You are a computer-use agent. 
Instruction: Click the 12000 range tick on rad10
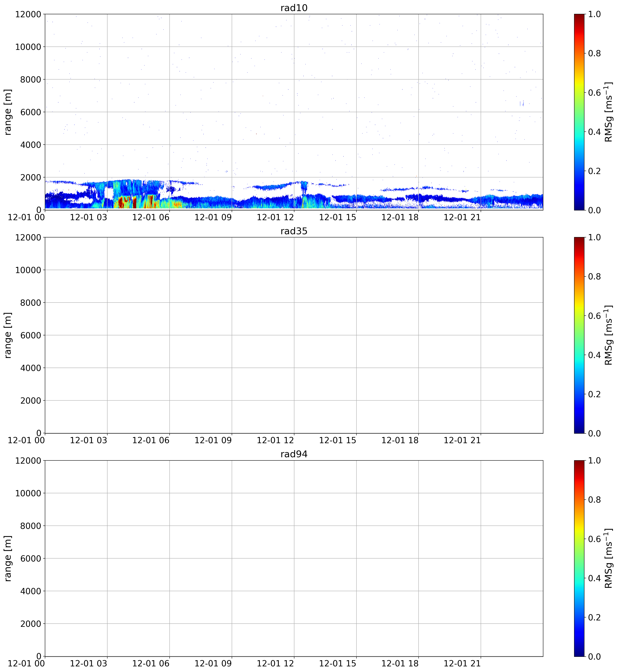pos(28,14)
